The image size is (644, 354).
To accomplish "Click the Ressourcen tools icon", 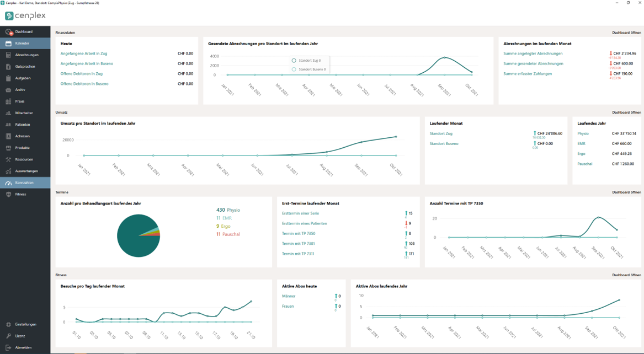I will (8, 159).
